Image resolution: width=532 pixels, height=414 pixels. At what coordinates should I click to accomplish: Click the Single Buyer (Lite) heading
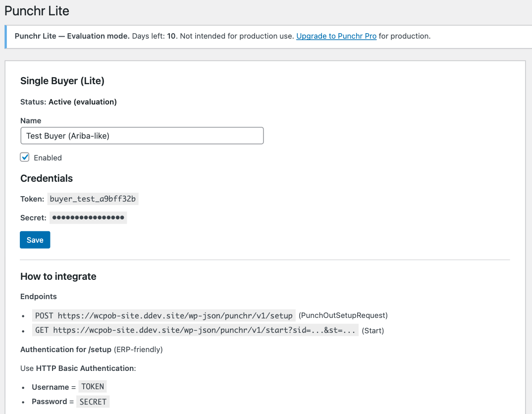62,81
